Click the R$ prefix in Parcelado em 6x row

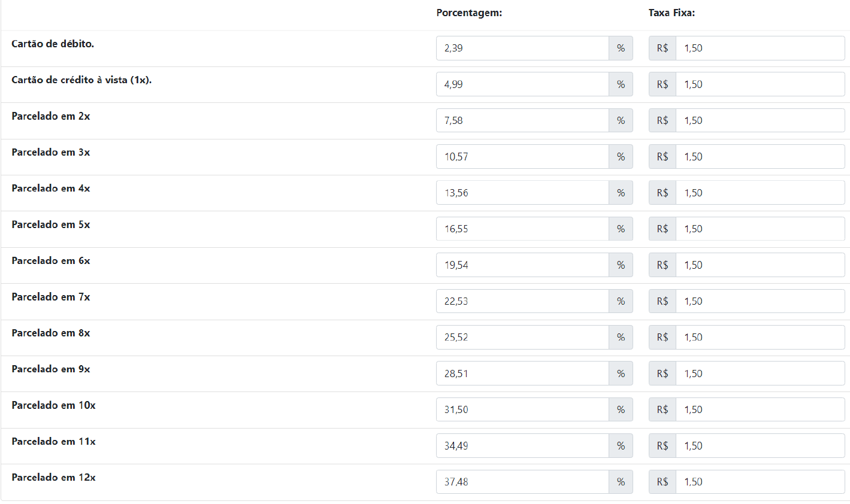point(662,265)
